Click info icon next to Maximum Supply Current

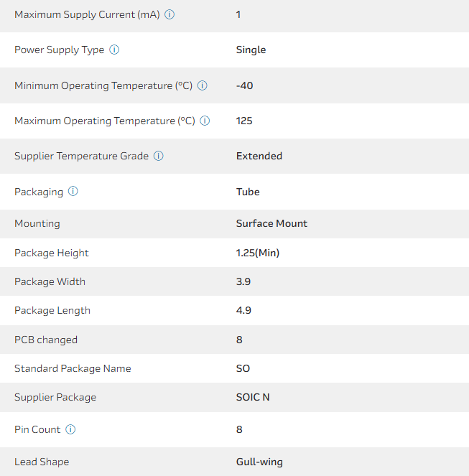click(x=170, y=14)
